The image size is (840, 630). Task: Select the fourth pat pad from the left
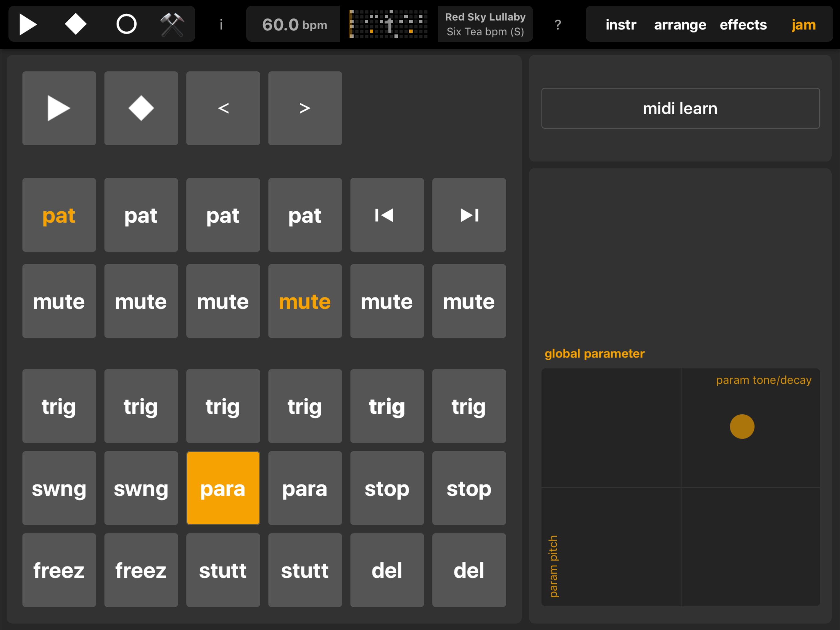(x=305, y=215)
